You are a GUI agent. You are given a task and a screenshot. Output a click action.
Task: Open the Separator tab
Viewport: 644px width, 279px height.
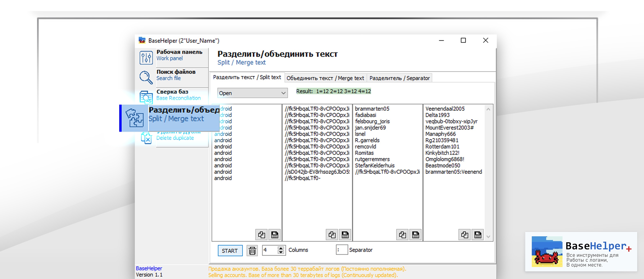point(399,78)
